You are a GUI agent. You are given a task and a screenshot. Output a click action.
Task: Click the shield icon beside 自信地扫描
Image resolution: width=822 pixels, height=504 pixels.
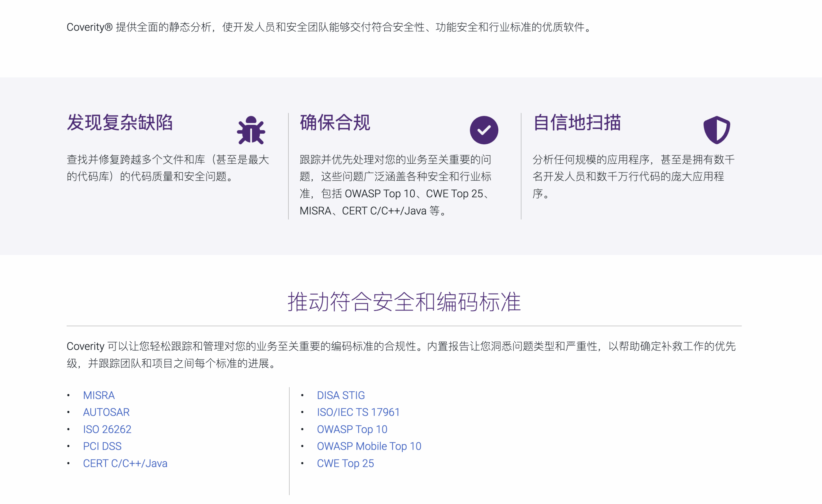(717, 130)
